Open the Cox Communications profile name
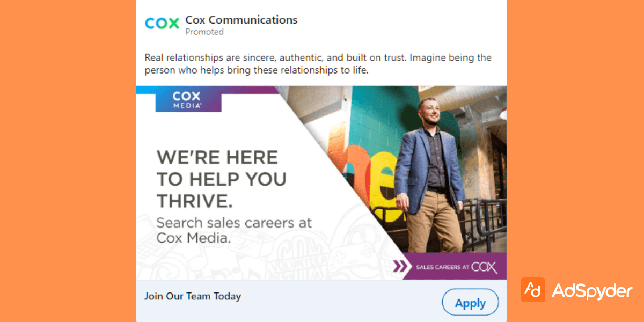This screenshot has width=644, height=322. click(241, 20)
